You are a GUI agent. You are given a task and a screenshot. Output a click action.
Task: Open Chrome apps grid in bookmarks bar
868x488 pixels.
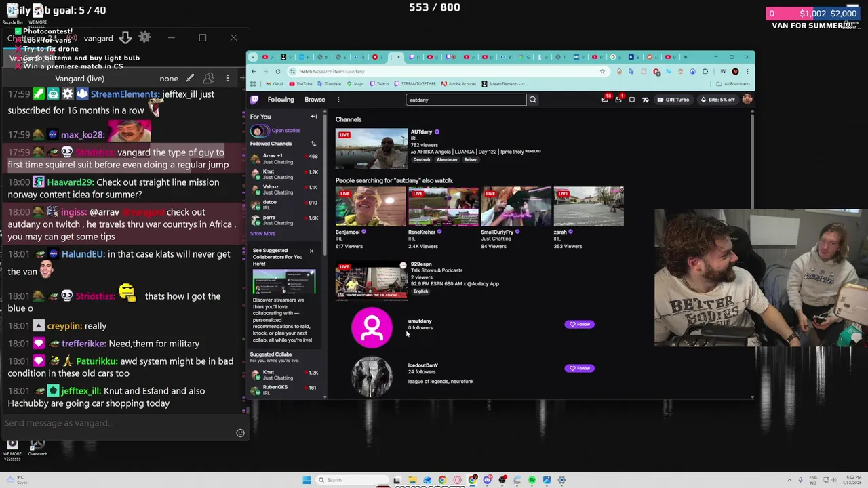click(253, 84)
